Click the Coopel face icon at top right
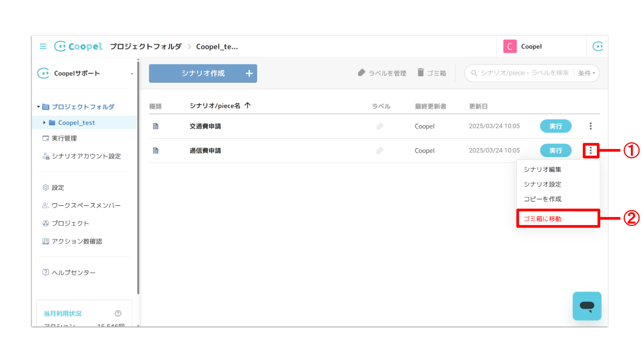 (598, 46)
